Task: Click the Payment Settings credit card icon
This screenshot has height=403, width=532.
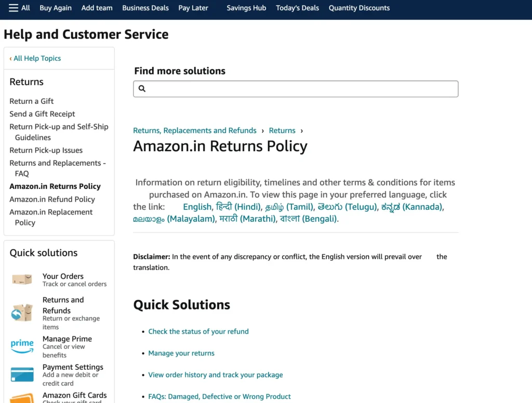Action: (x=21, y=374)
